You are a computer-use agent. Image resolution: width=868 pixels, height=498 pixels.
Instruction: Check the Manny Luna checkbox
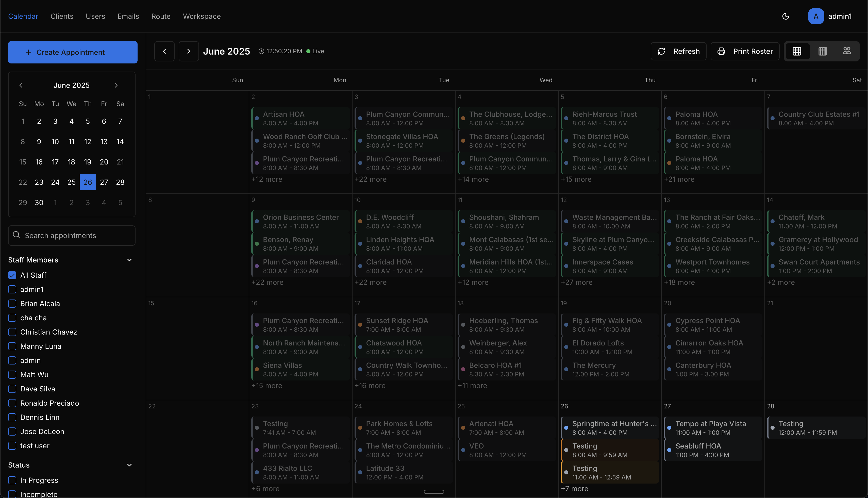tap(12, 346)
